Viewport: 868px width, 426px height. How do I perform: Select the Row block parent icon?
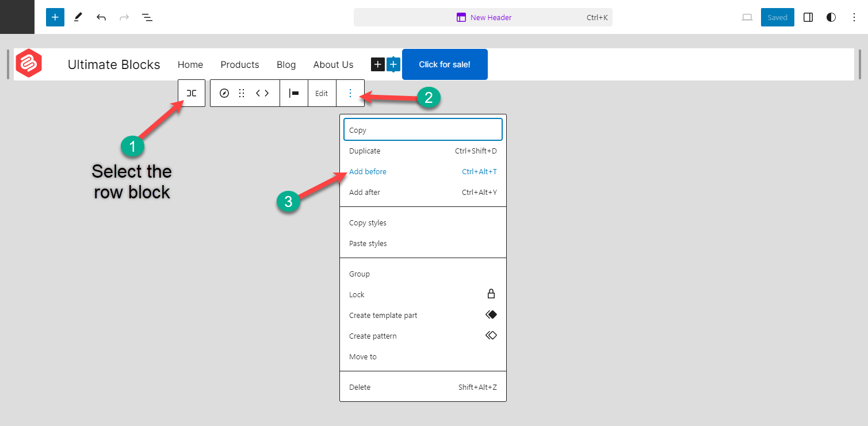click(x=191, y=93)
